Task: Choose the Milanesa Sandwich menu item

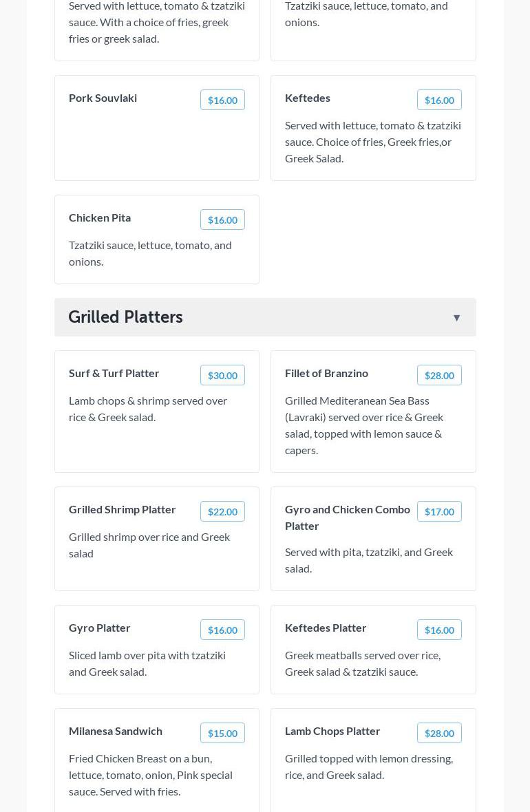Action: 116,731
